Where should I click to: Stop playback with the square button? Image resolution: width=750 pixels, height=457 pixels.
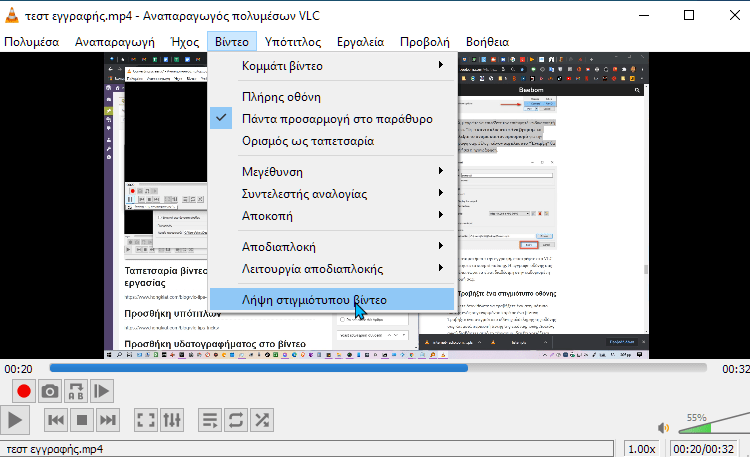click(x=82, y=421)
